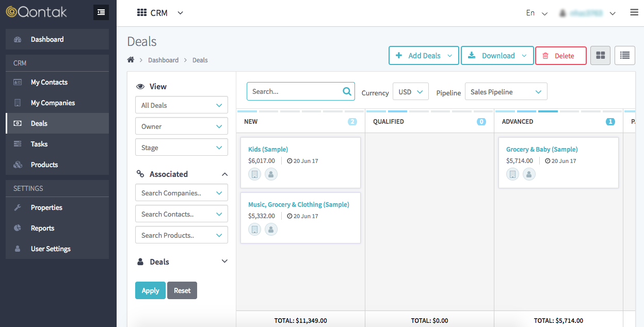Click Dashboard in the breadcrumb
This screenshot has height=327, width=644.
[x=163, y=60]
